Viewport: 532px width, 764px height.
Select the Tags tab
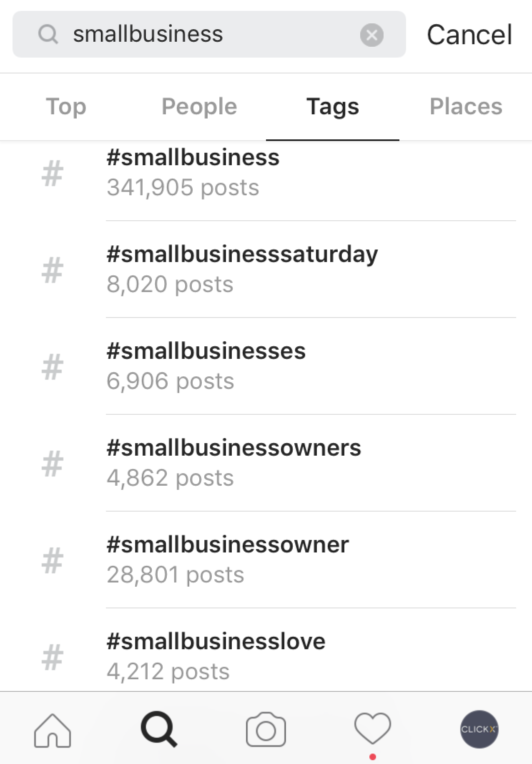pos(333,106)
